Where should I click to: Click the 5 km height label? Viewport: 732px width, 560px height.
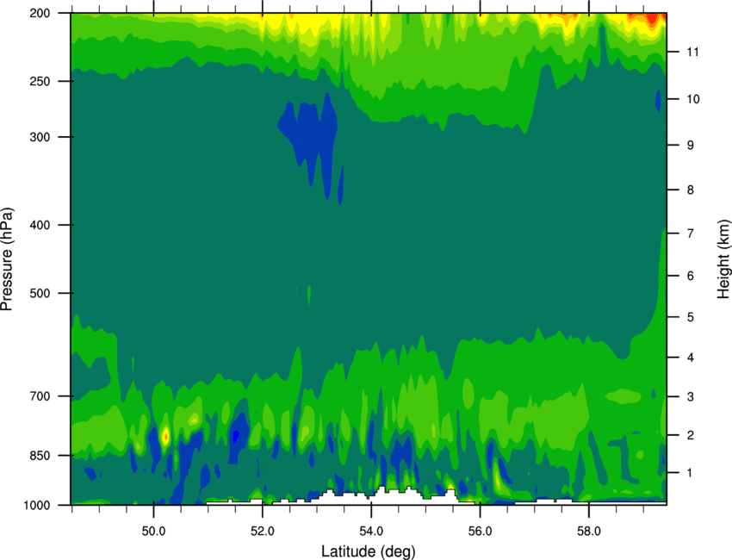(x=691, y=317)
